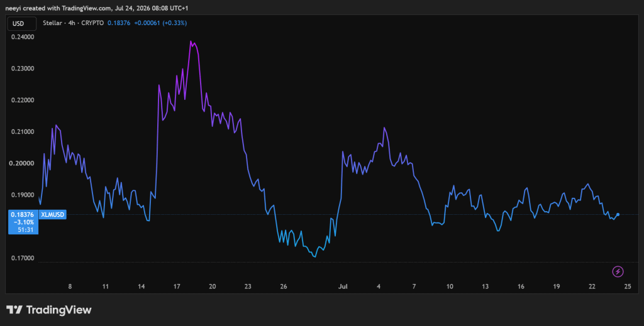Click the Jul label on time axis
The image size is (644, 326).
coord(343,286)
